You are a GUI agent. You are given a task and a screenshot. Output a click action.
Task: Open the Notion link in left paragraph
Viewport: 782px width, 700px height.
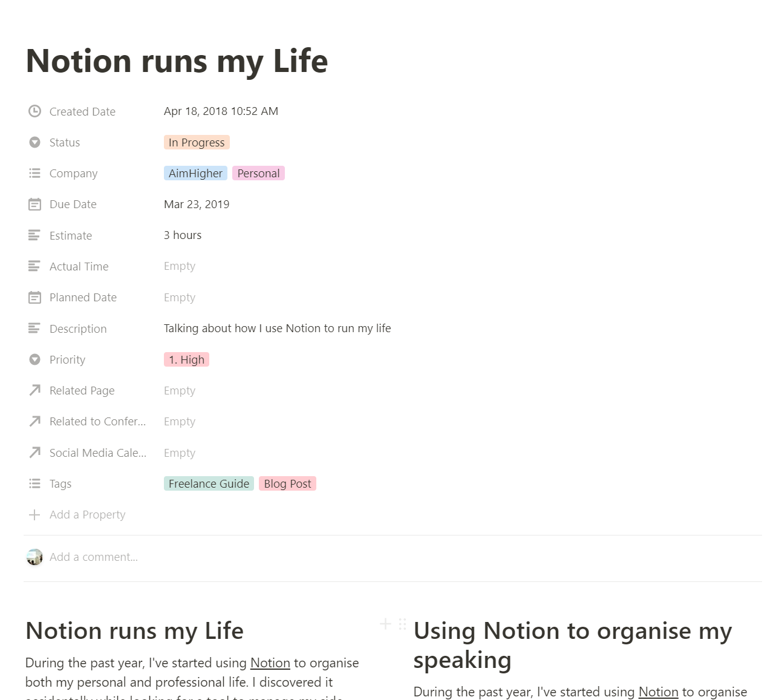click(270, 663)
